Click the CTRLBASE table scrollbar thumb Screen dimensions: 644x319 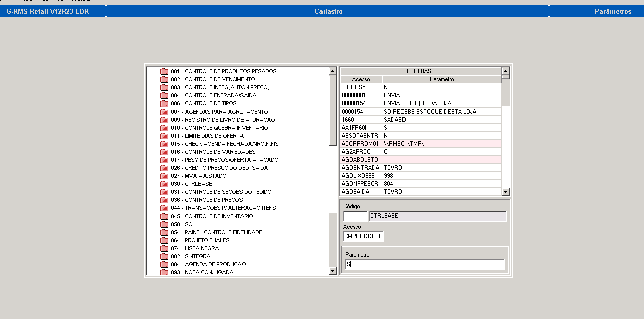click(506, 77)
